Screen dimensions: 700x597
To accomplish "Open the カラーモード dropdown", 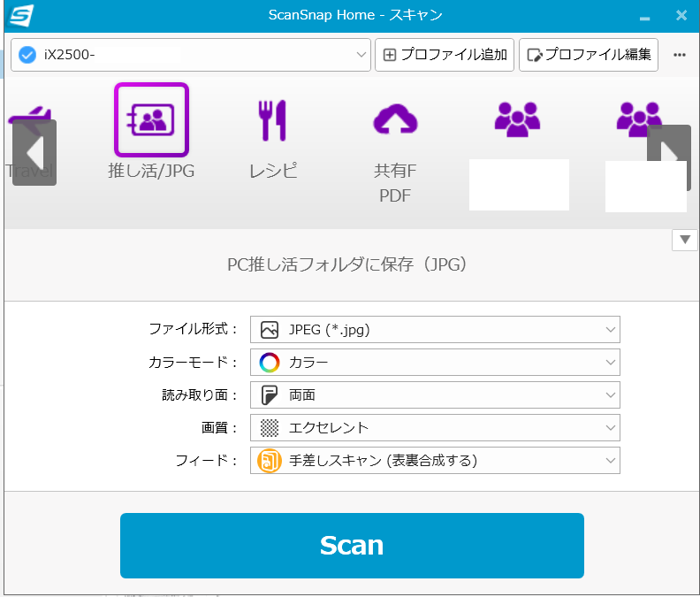I will coord(435,363).
